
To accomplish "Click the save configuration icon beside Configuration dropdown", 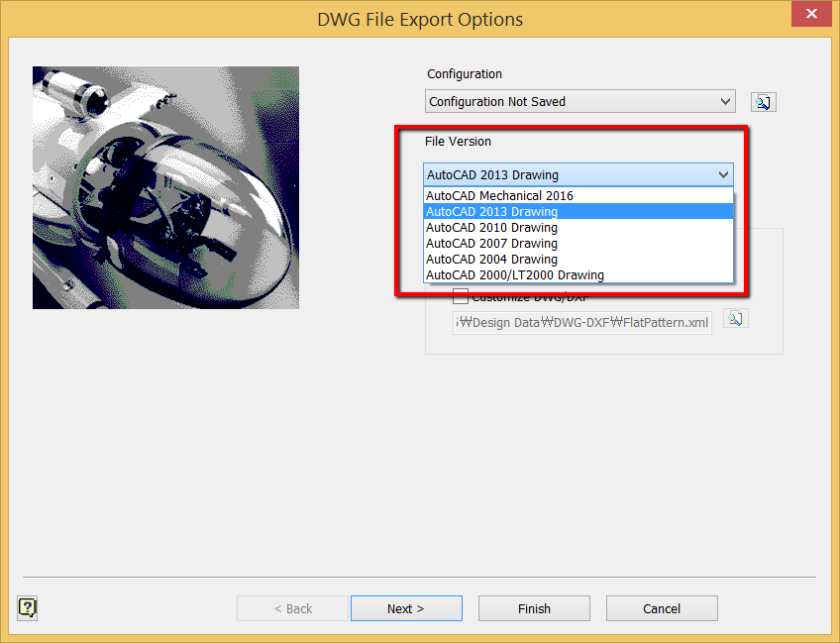I will click(764, 102).
